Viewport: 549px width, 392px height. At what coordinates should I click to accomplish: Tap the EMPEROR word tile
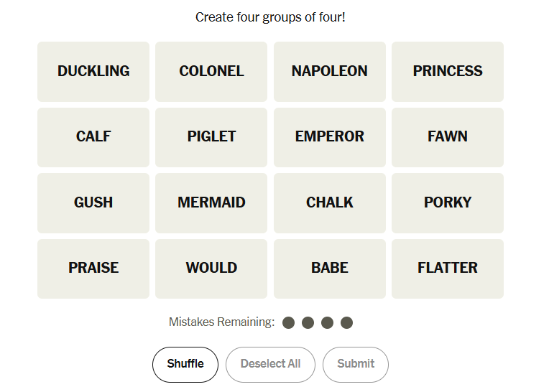click(x=329, y=136)
